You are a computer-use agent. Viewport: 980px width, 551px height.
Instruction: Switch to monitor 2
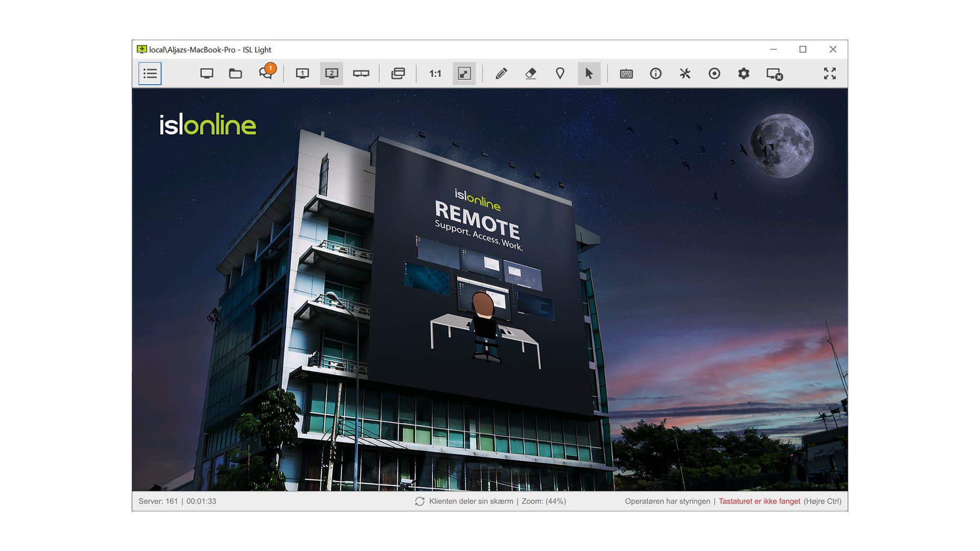(x=332, y=73)
